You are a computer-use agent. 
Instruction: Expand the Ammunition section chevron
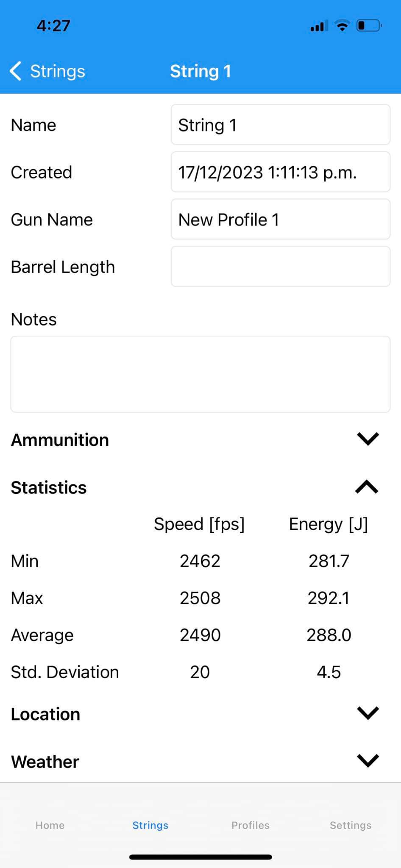click(x=368, y=439)
